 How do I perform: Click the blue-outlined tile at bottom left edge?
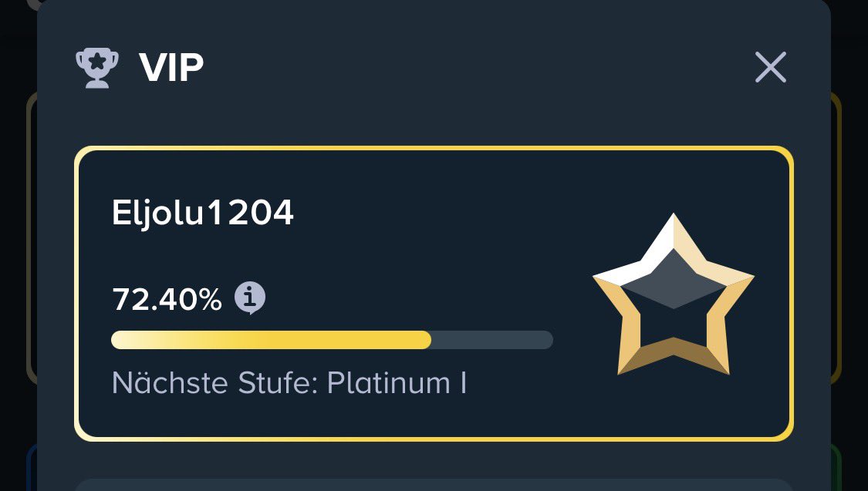(x=32, y=467)
